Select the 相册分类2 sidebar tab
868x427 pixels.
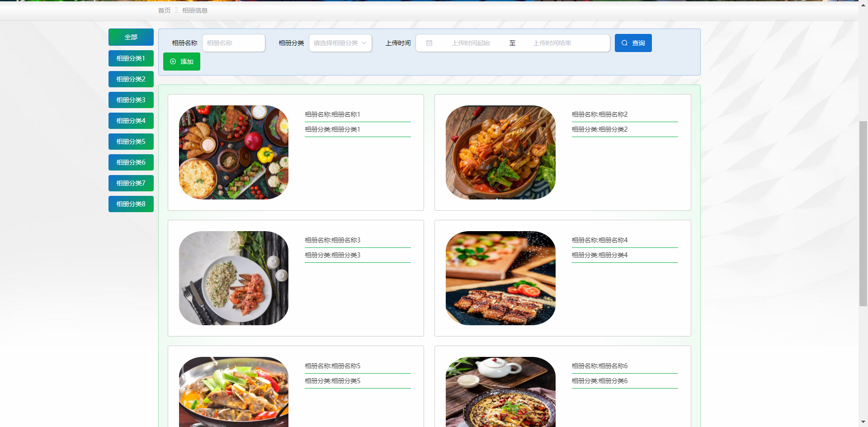[x=131, y=79]
